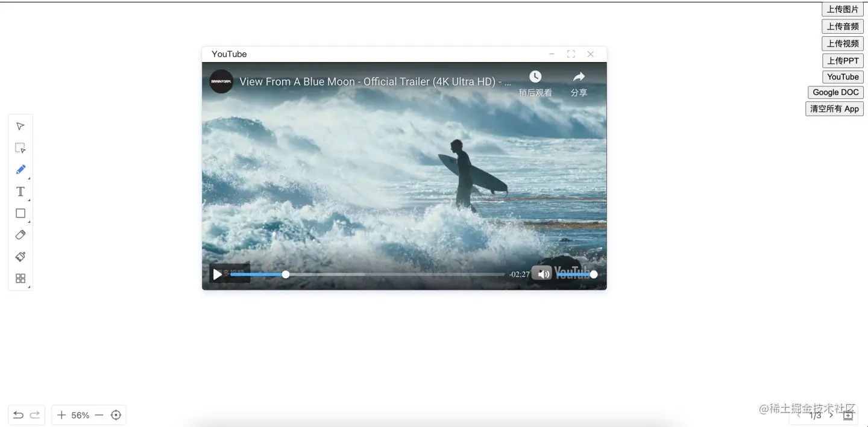
Task: Activate the Text tool
Action: (20, 192)
